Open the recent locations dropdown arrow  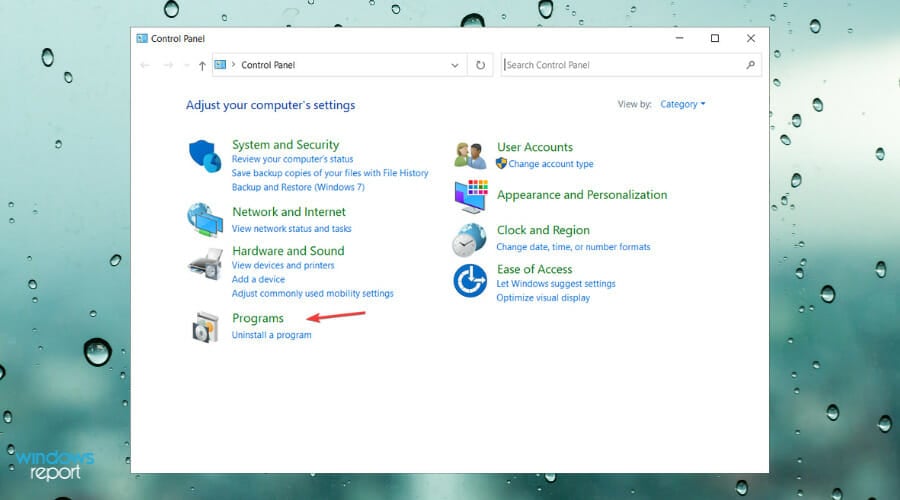(187, 65)
